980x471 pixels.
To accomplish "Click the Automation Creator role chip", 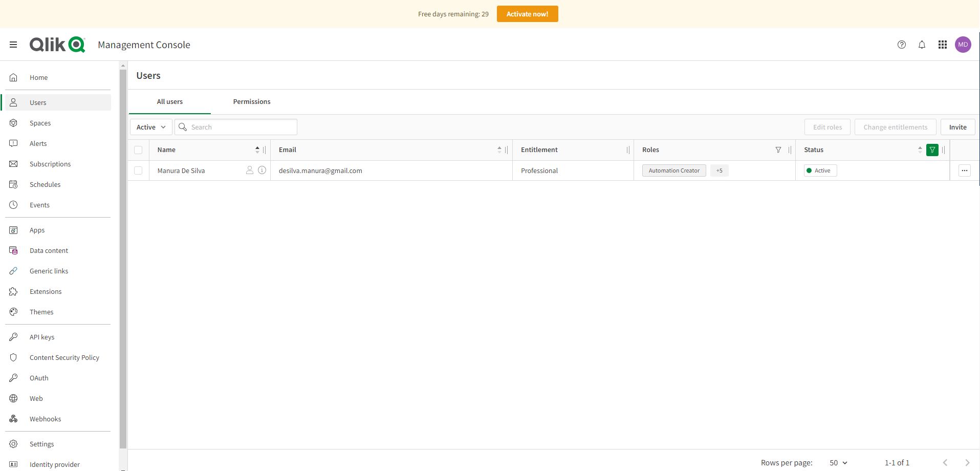I will click(x=674, y=170).
